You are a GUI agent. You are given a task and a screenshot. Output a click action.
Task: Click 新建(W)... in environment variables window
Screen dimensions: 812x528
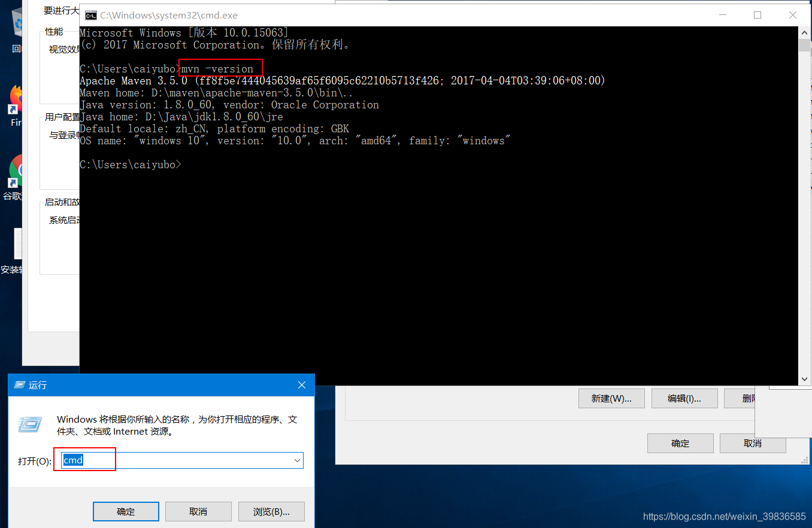tap(611, 399)
